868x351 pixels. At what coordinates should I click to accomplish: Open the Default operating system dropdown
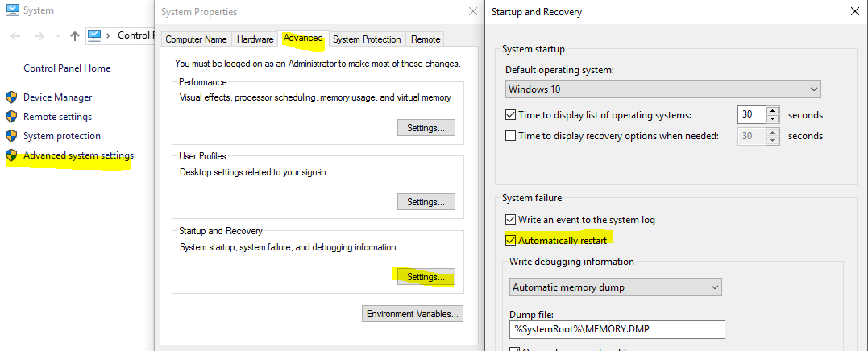pos(662,89)
